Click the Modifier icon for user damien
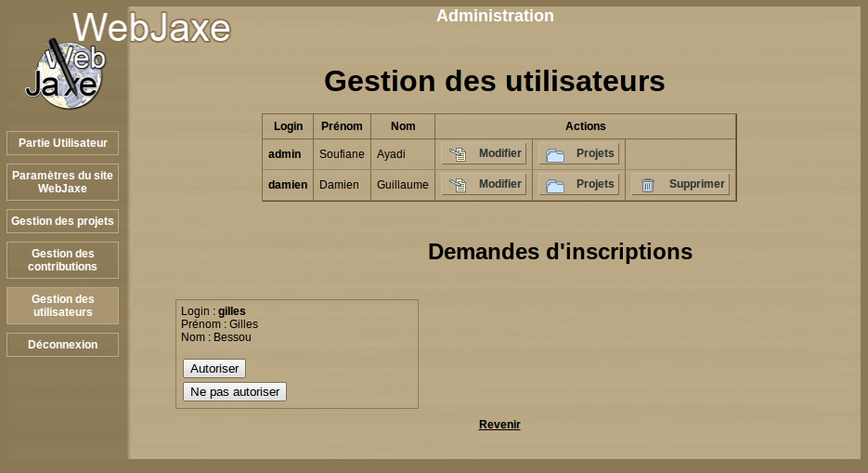Screen dimensions: 868x473 point(458,185)
